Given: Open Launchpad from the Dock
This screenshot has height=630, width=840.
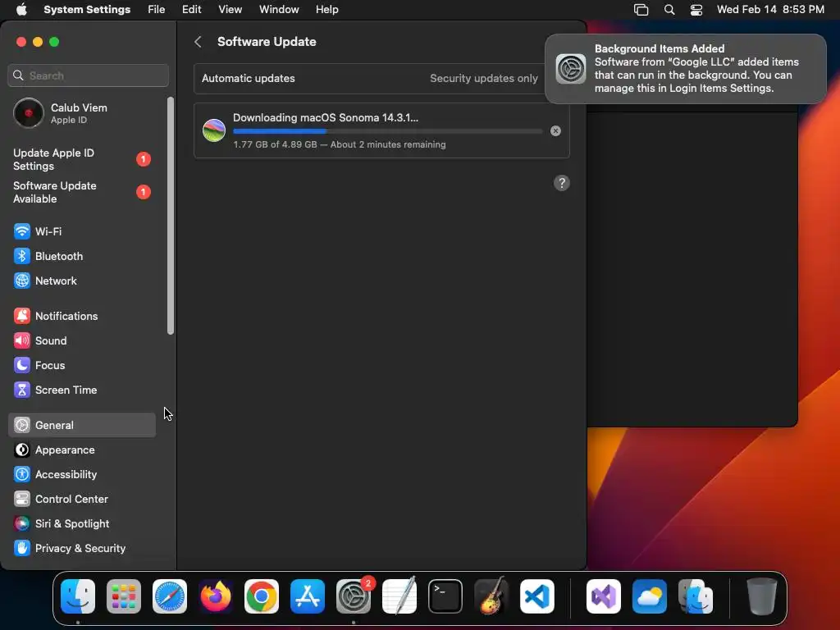Looking at the screenshot, I should pos(124,596).
